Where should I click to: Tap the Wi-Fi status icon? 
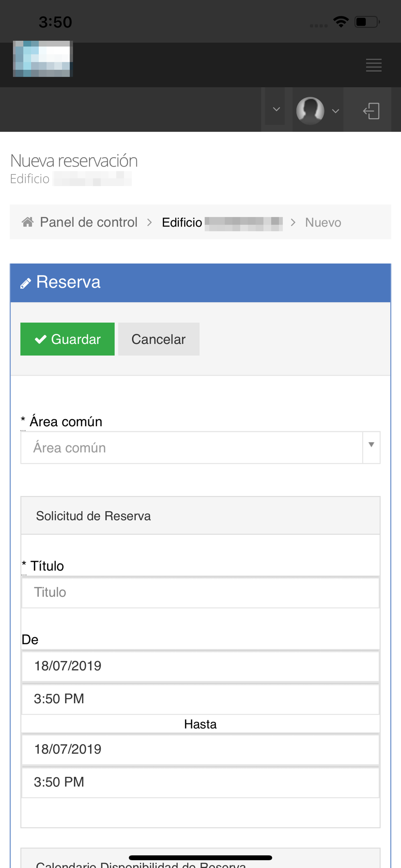coord(341,22)
